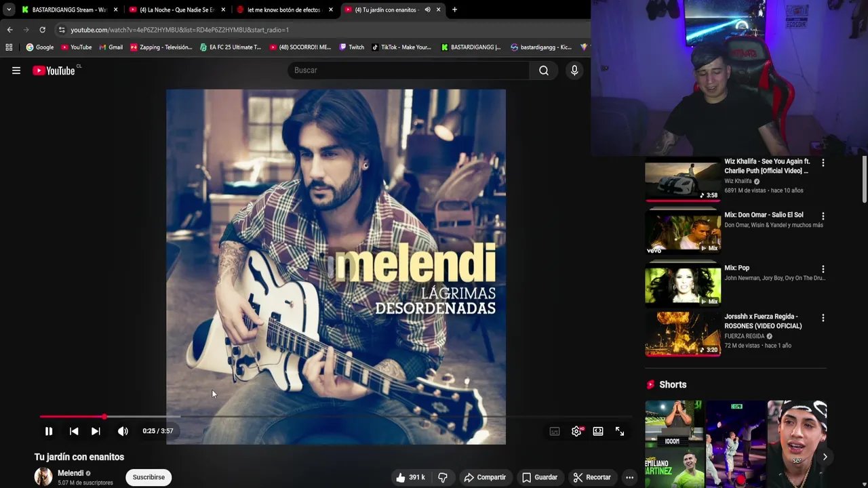The width and height of the screenshot is (868, 488).
Task: Mute the player volume
Action: 123,431
